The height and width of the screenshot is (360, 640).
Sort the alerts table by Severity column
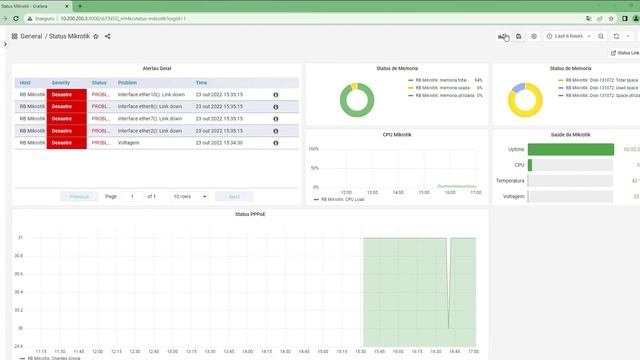pyautogui.click(x=61, y=83)
